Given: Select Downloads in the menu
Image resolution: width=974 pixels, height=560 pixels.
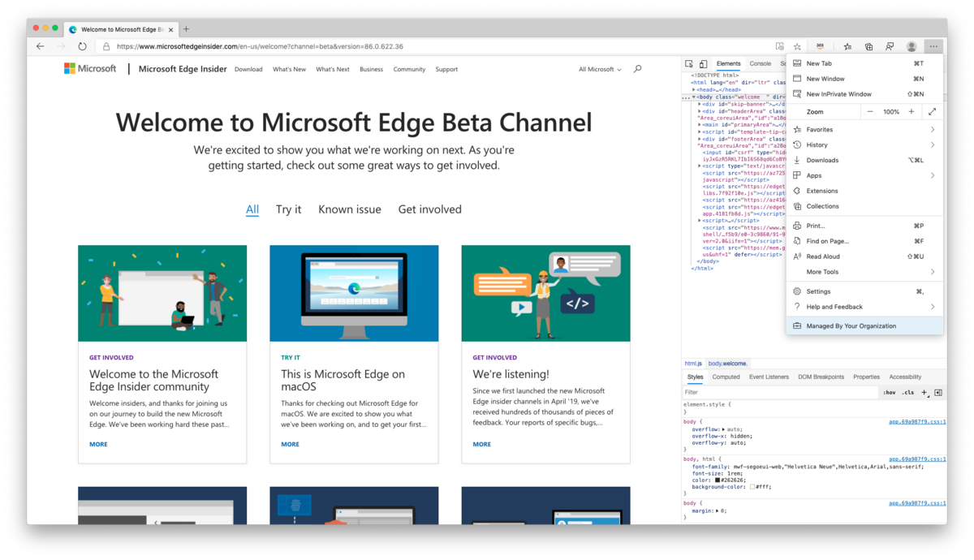Looking at the screenshot, I should pyautogui.click(x=864, y=160).
